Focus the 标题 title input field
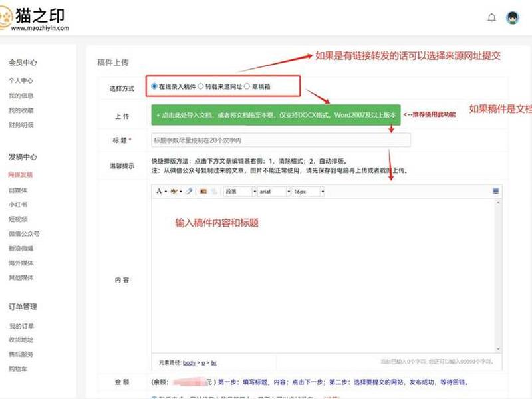 [x=281, y=140]
